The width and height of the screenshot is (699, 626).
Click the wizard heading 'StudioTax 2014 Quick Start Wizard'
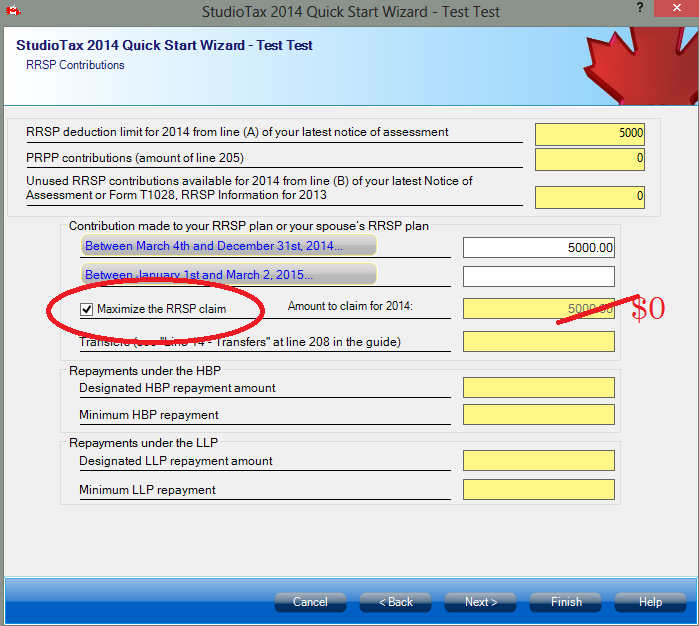pyautogui.click(x=164, y=45)
